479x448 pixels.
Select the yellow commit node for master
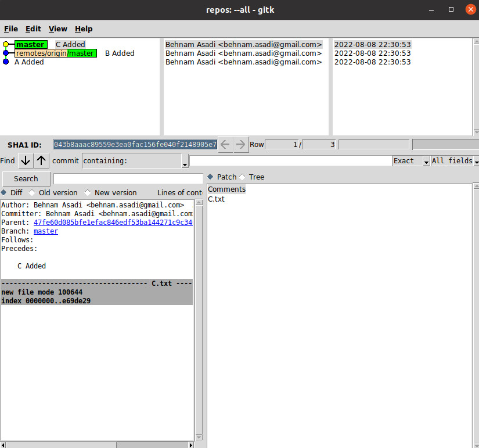[x=6, y=45]
